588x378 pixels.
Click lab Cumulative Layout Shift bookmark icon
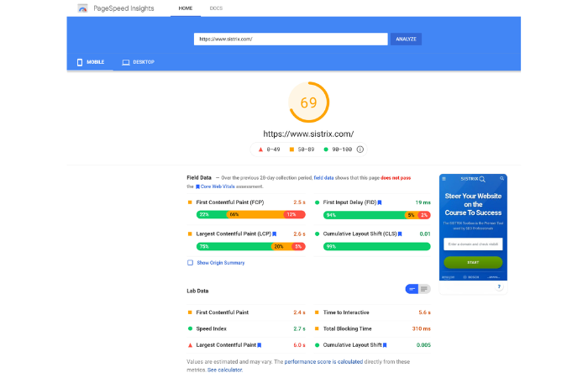coord(385,345)
